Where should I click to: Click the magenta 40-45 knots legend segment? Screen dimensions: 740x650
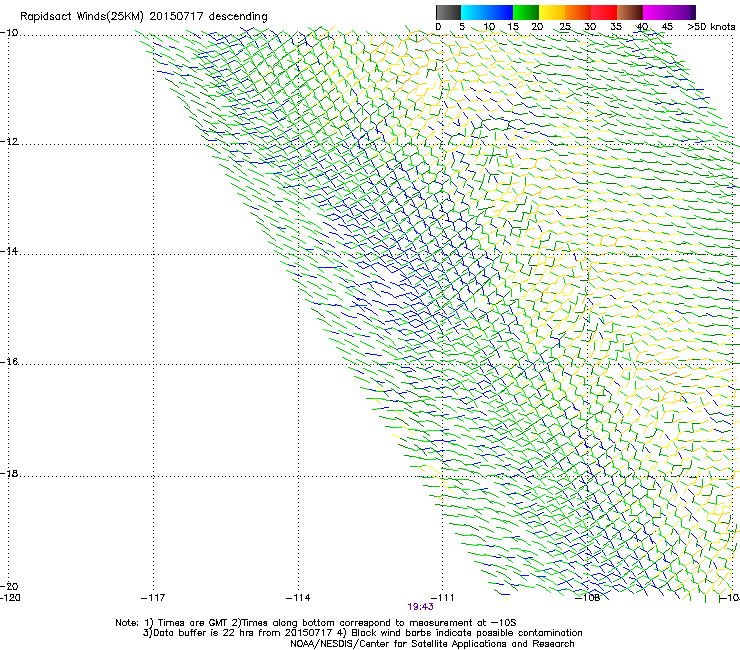[x=656, y=12]
